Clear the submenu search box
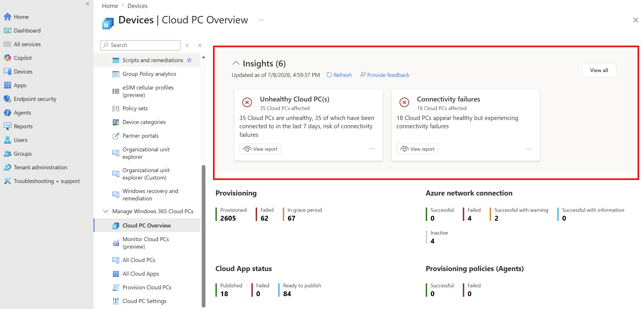The width and height of the screenshot is (644, 309). point(187,45)
